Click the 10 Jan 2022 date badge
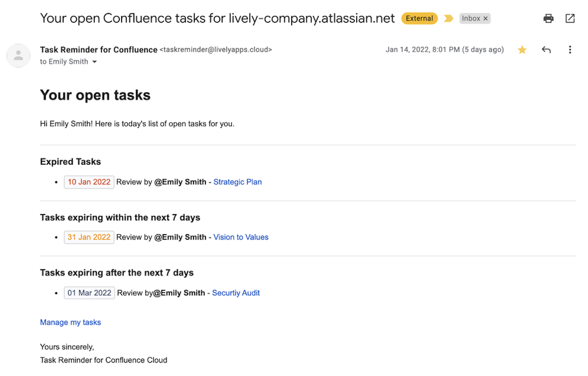The height and width of the screenshot is (376, 588). click(x=89, y=182)
